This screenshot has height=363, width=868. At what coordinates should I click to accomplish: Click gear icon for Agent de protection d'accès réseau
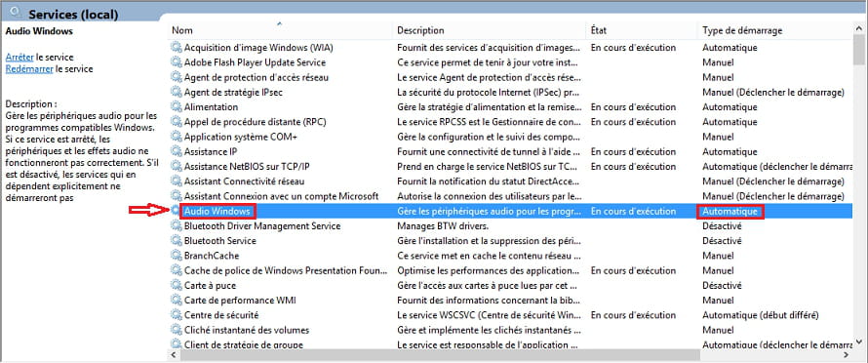pos(176,77)
